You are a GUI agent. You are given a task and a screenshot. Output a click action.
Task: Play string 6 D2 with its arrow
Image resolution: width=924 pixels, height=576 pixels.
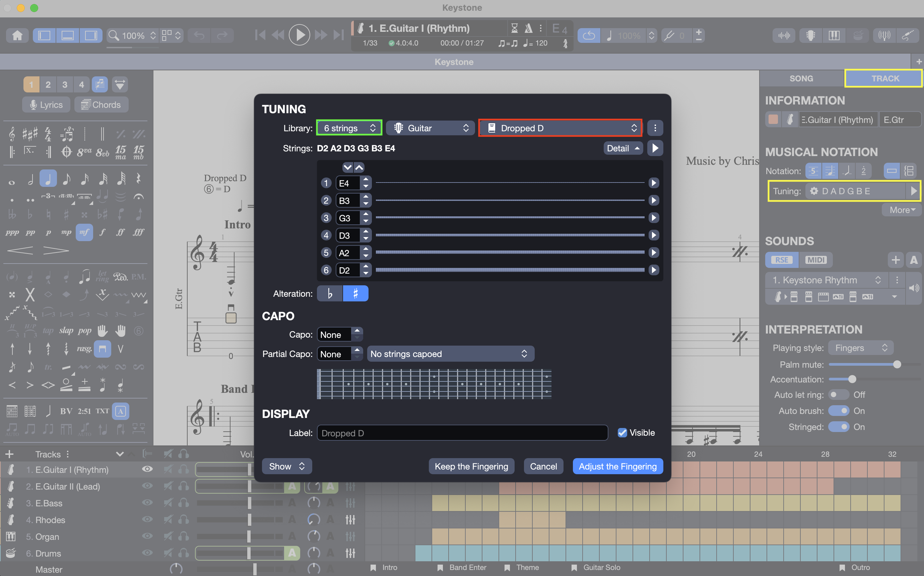(654, 270)
